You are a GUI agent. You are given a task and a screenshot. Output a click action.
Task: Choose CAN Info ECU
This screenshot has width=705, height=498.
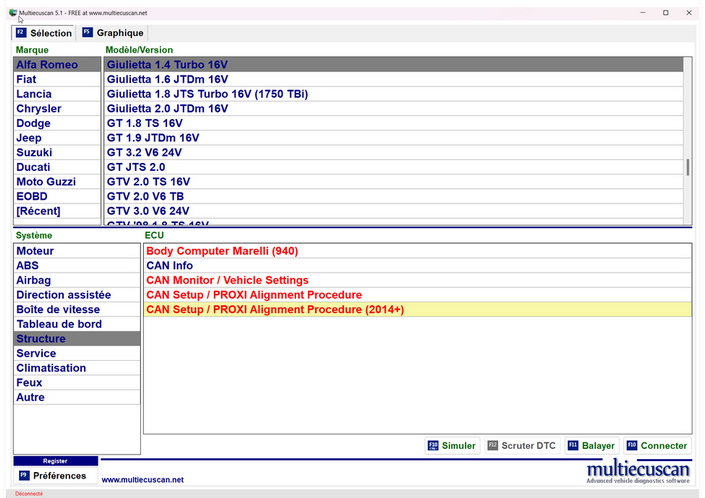pyautogui.click(x=418, y=266)
